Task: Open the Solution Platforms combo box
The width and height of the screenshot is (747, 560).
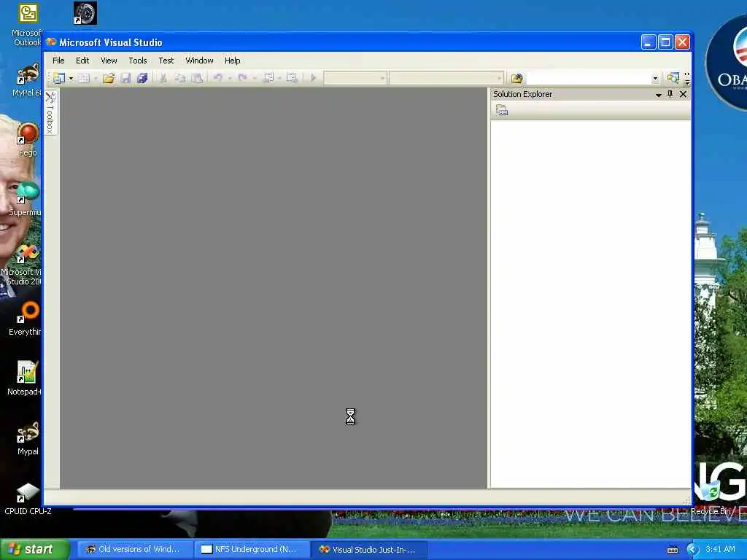Action: [446, 78]
